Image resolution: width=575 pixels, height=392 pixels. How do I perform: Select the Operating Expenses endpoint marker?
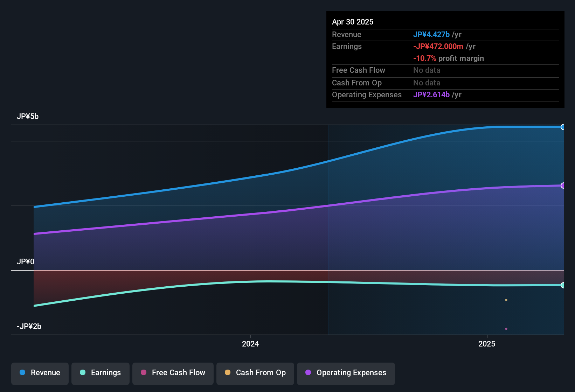563,185
